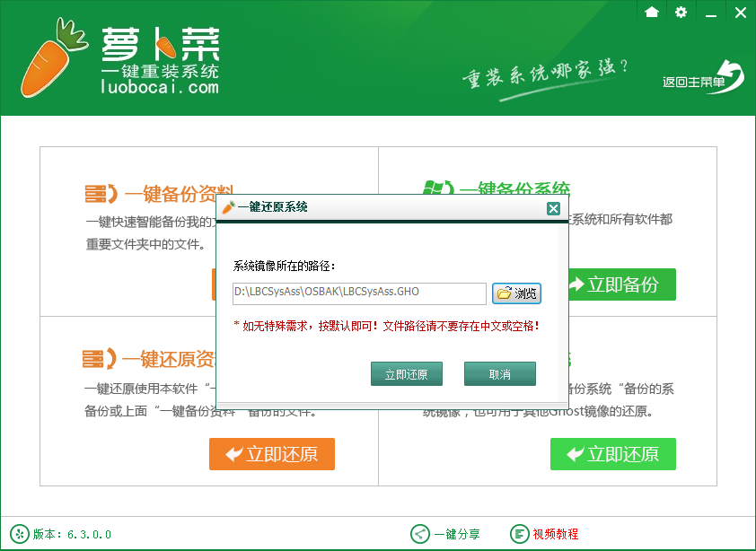Click the 一键备份资料 heading icon
The image size is (756, 551).
tap(101, 194)
